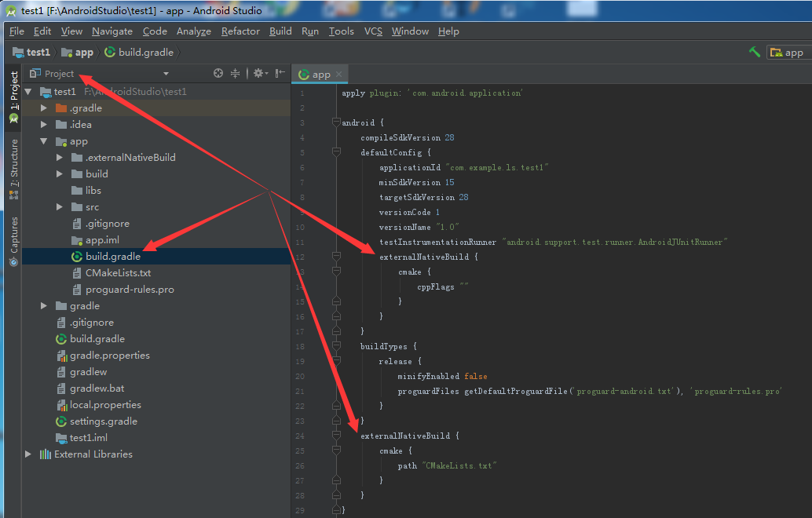Select the app module's build.gradle file

(x=113, y=256)
